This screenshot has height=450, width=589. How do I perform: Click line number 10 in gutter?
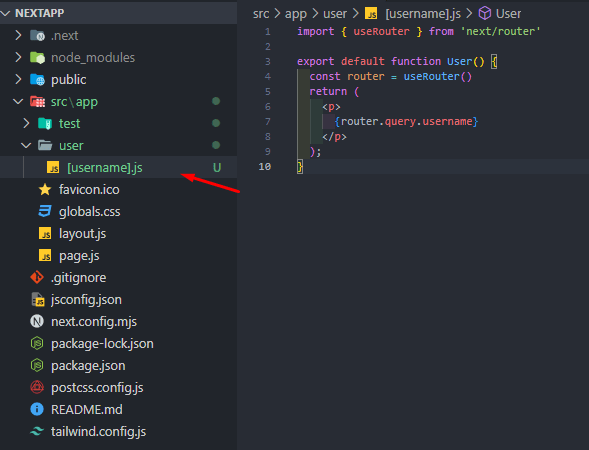264,166
